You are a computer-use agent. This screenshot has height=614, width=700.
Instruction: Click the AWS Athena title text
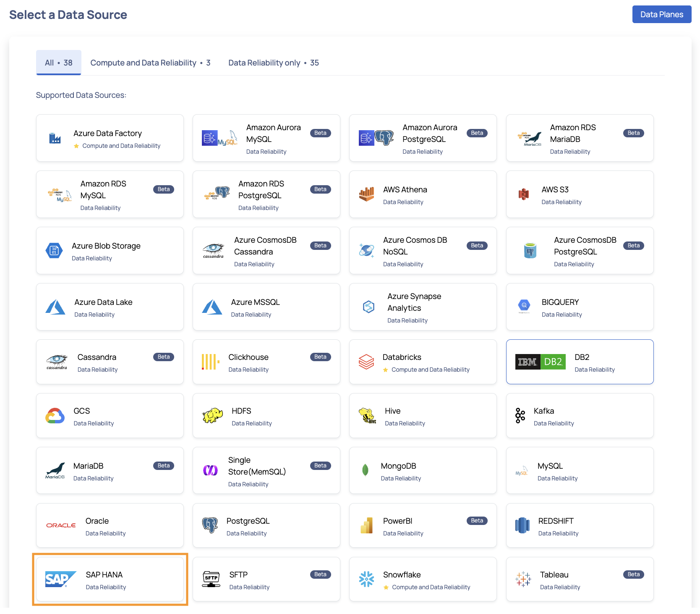click(x=405, y=189)
